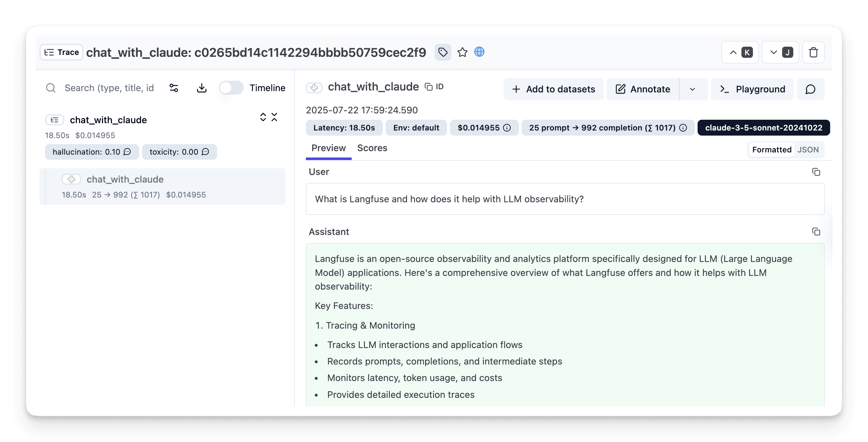Enable the Timeline toggle switch

[231, 88]
